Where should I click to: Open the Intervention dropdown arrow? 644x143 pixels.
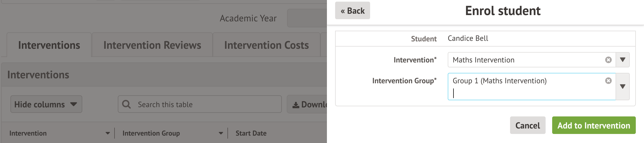623,60
